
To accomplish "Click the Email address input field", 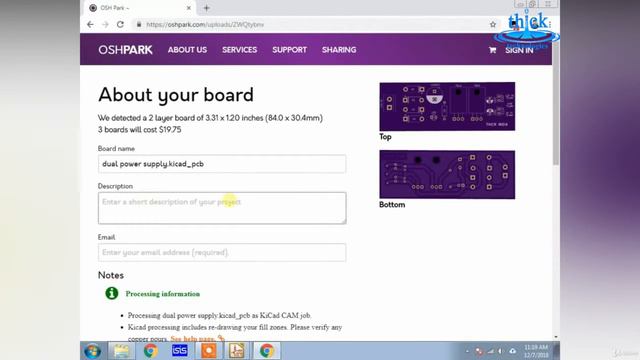I will 222,252.
